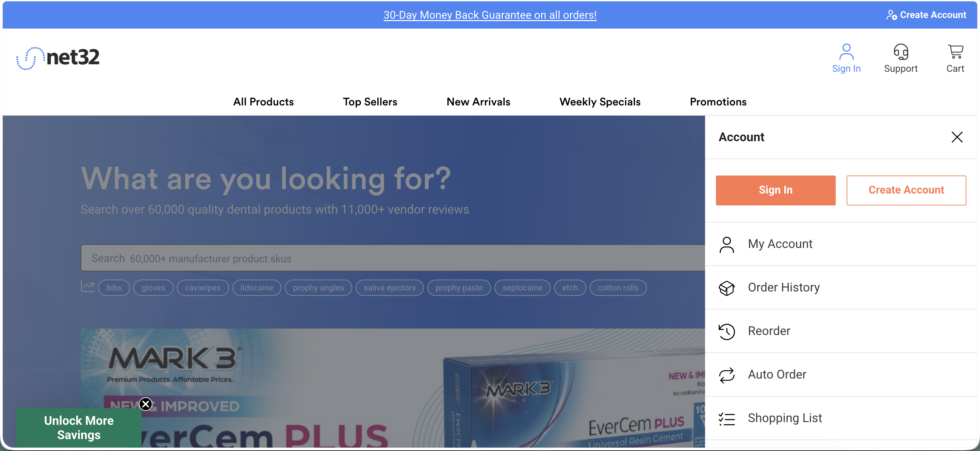
Task: Open Support via the headset icon
Action: (900, 52)
